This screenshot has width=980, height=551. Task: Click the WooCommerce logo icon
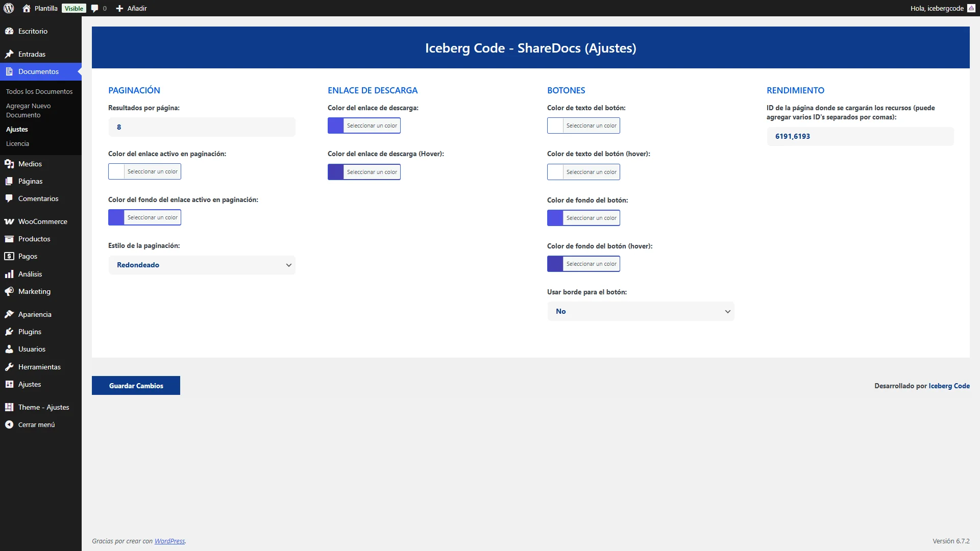(x=9, y=221)
